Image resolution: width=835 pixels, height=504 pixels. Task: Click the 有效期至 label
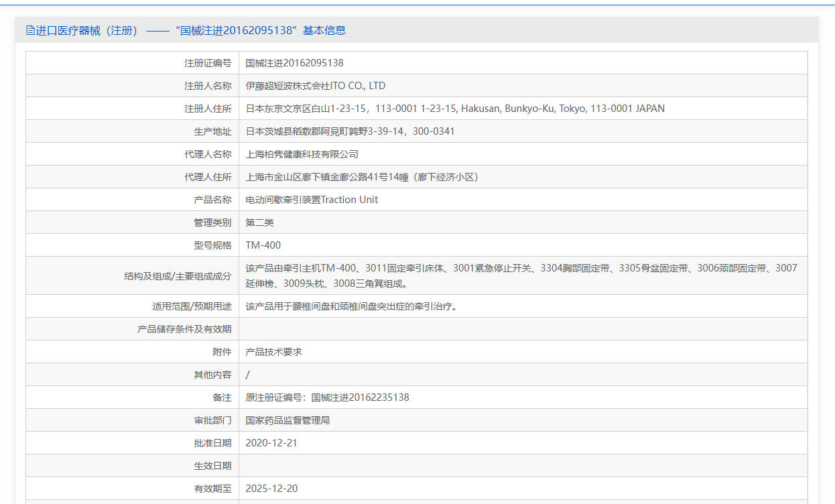pyautogui.click(x=212, y=489)
